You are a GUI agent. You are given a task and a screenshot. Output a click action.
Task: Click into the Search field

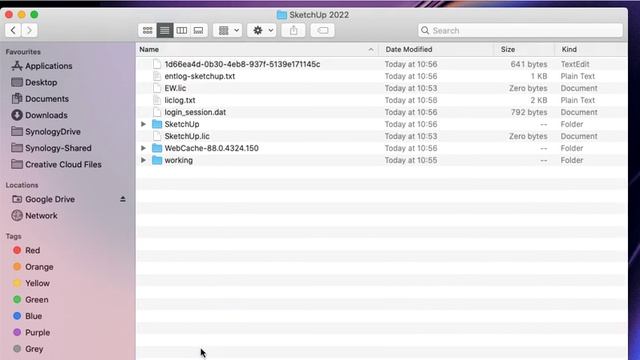520,30
